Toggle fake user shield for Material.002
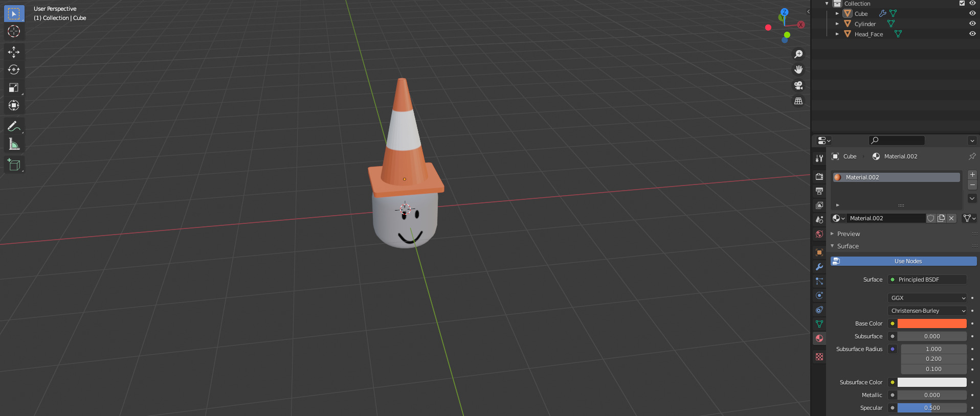 point(931,218)
